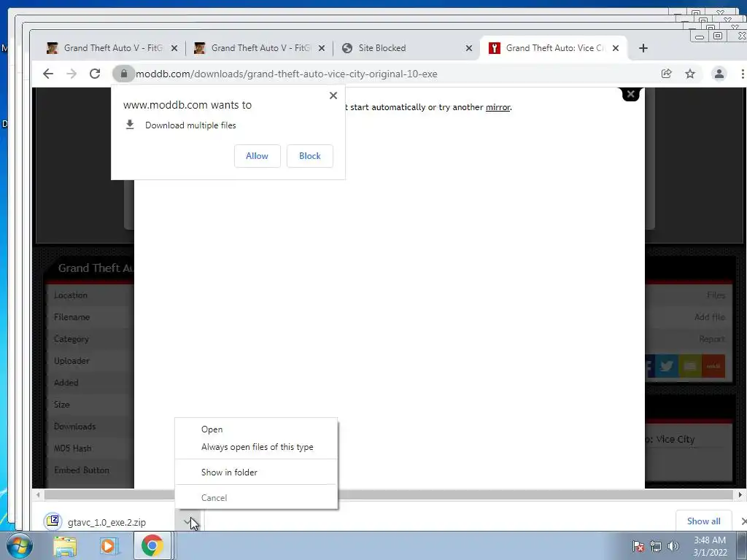Screen dimensions: 747x560
Task: Click the Downloads row label
Action: point(75,427)
